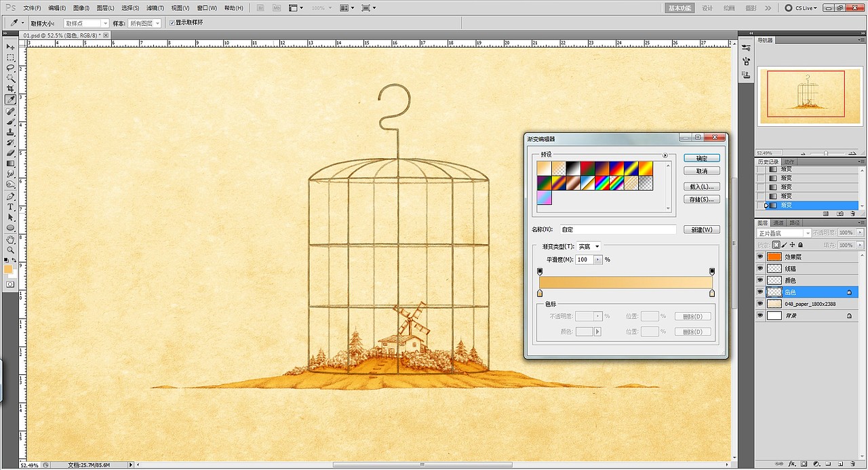Select the Eraser tool
Screen dimensions: 868x470
(10, 153)
